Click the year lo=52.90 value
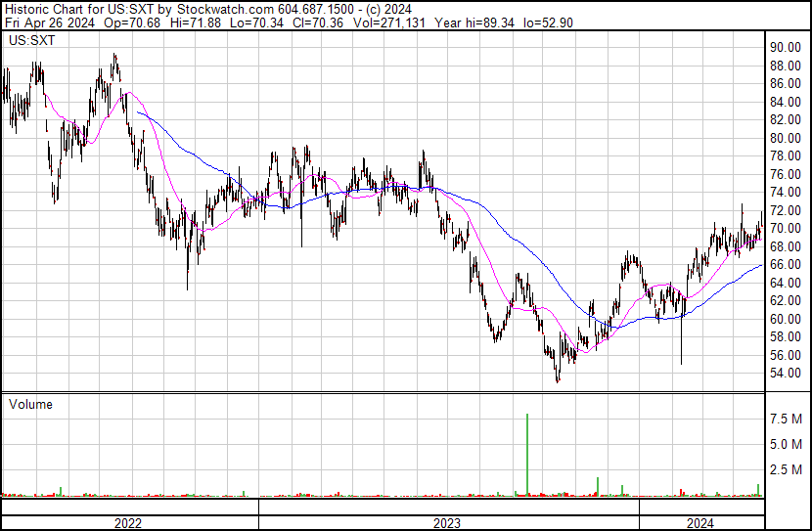The image size is (812, 531). (x=548, y=22)
